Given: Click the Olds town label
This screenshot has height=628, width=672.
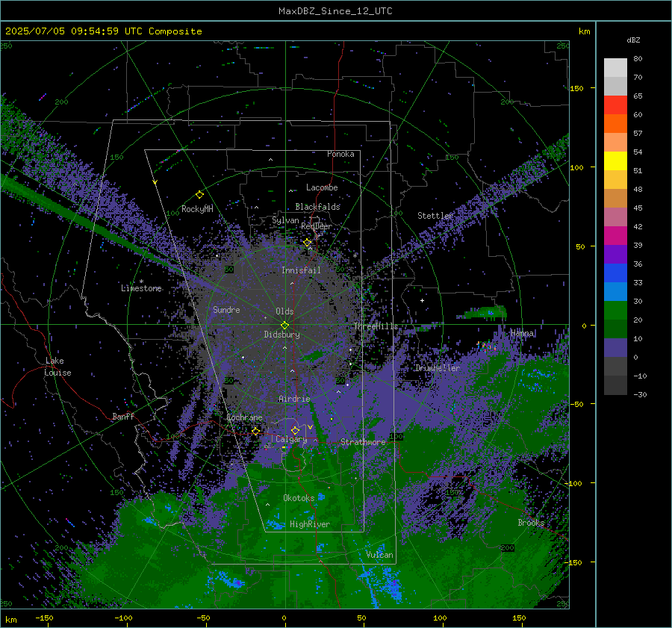Looking at the screenshot, I should 284,311.
